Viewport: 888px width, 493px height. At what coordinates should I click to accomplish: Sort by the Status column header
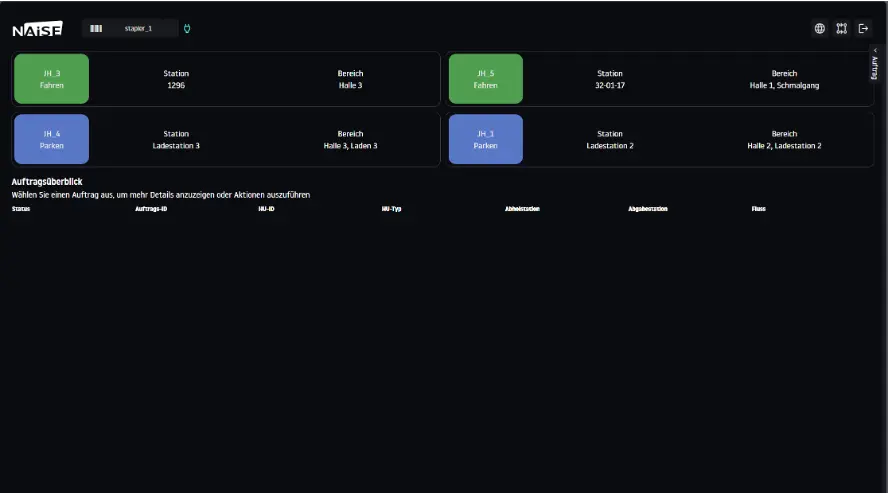point(21,209)
